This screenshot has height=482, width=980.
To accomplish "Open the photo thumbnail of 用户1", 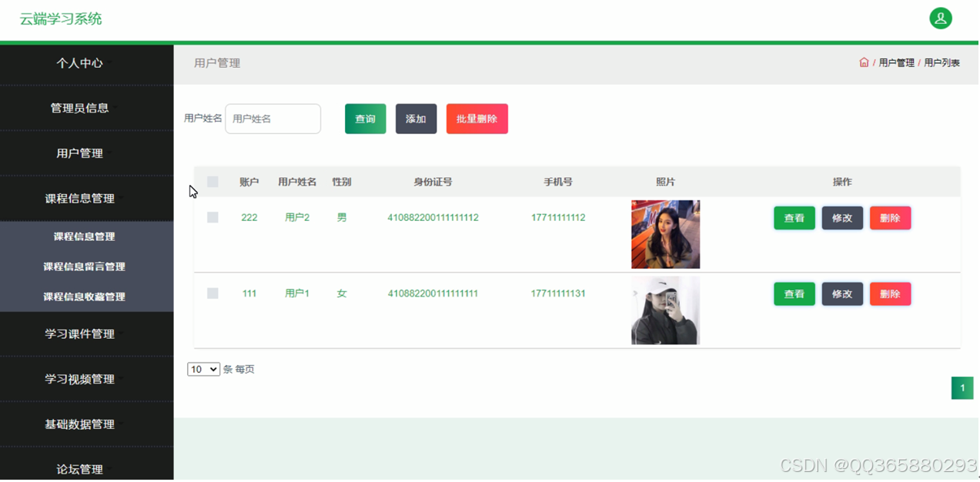I will [665, 310].
